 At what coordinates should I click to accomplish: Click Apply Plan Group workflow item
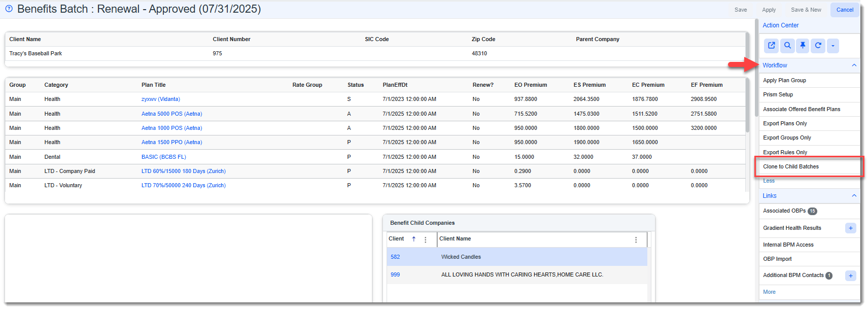[784, 81]
